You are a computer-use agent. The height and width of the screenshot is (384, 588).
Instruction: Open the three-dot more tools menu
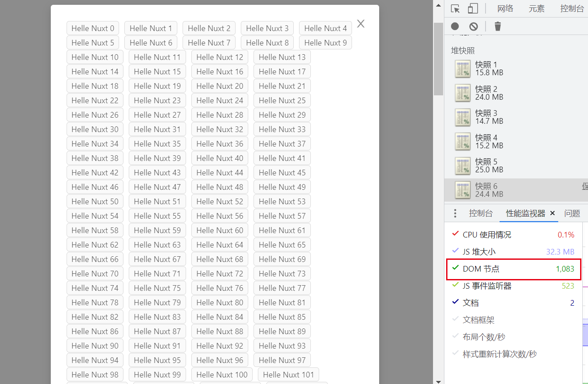click(x=455, y=213)
